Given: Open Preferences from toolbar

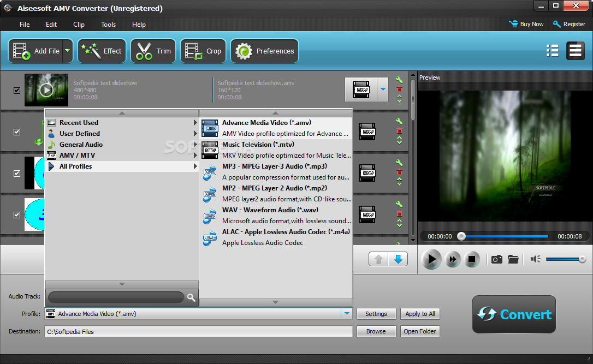Looking at the screenshot, I should (264, 51).
